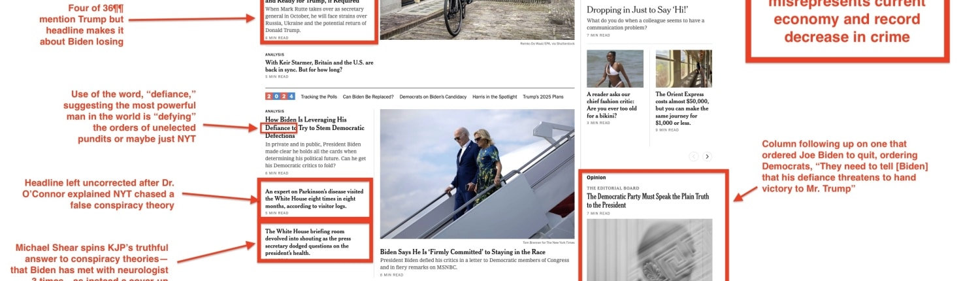Click the 2024 election badge icon
This screenshot has height=281, width=980.
(x=280, y=97)
